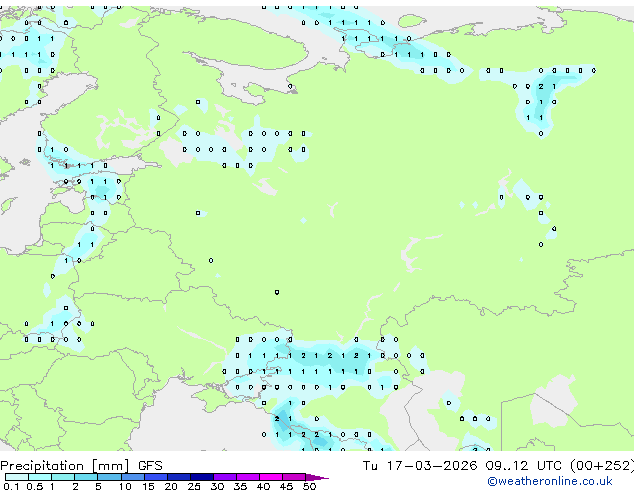Select the 2 to 5 mm legend color

click(86, 477)
